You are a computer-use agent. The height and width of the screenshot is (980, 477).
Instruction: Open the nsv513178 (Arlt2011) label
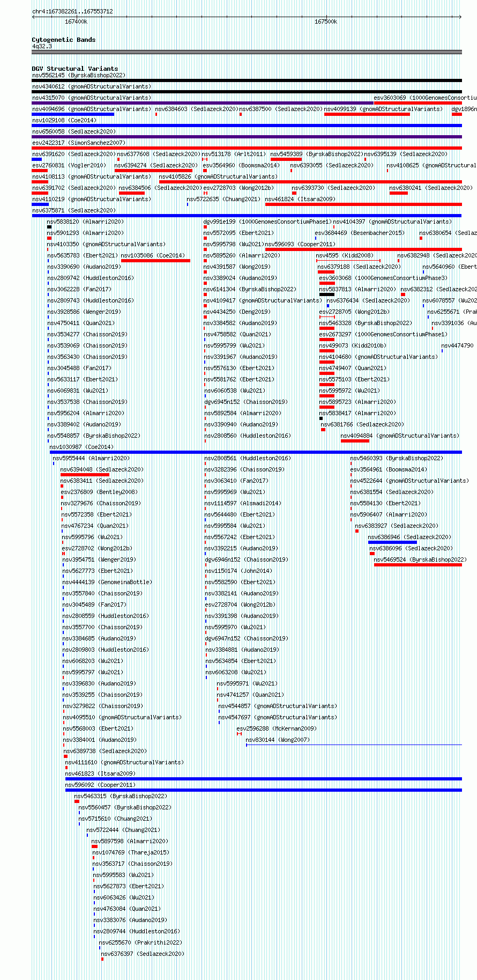click(234, 154)
